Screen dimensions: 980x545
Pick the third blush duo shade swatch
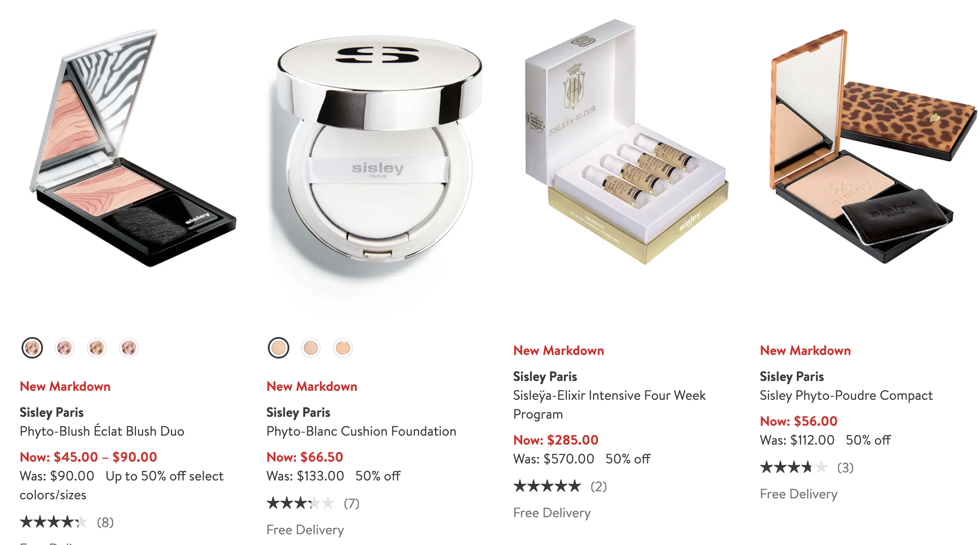tap(97, 348)
